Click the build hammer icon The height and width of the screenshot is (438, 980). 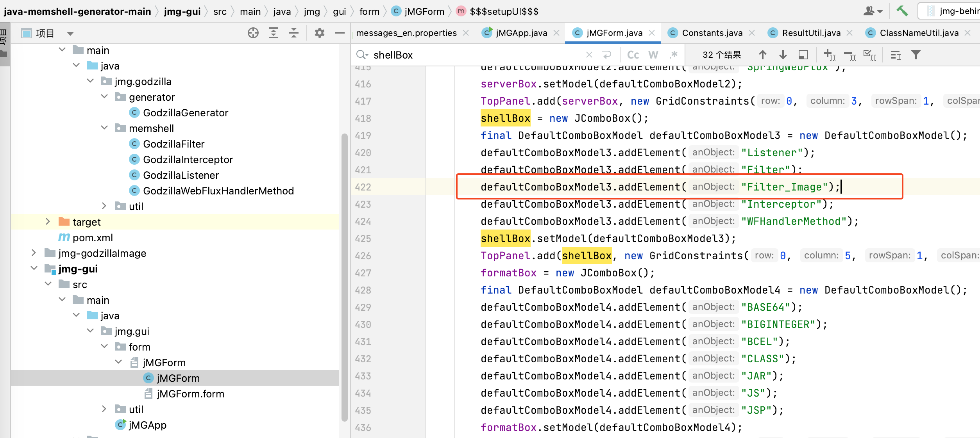click(902, 11)
